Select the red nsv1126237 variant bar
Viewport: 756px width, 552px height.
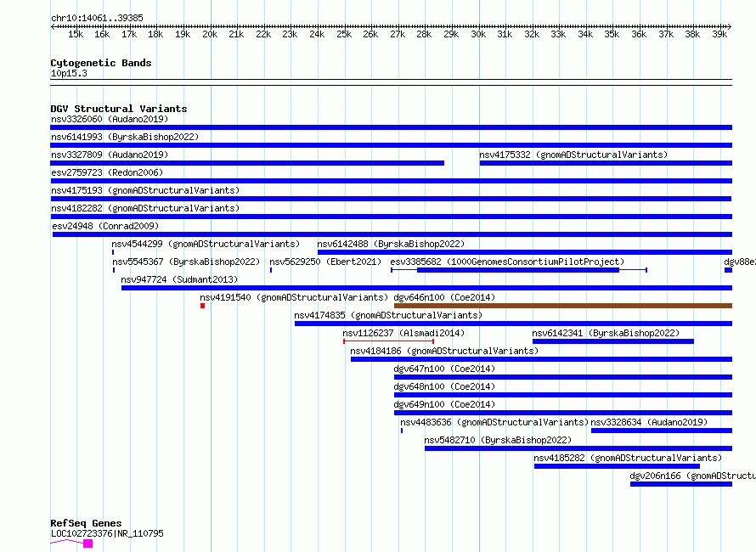pyautogui.click(x=388, y=341)
